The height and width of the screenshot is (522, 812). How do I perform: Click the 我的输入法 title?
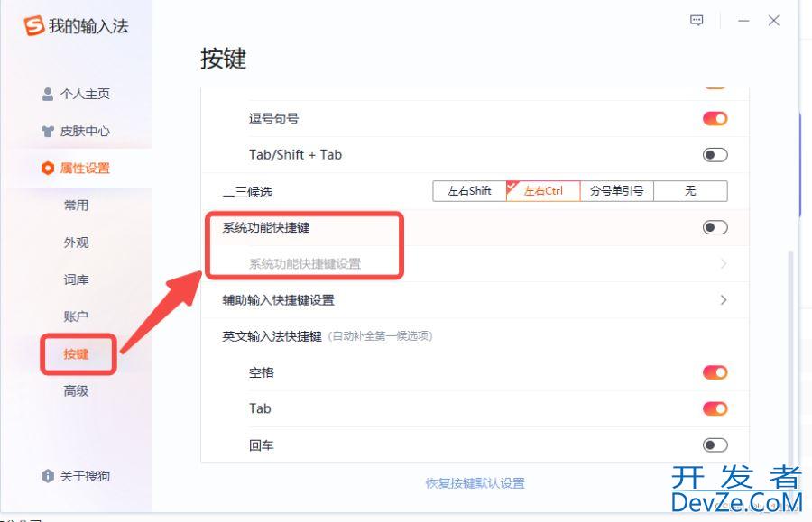(88, 26)
